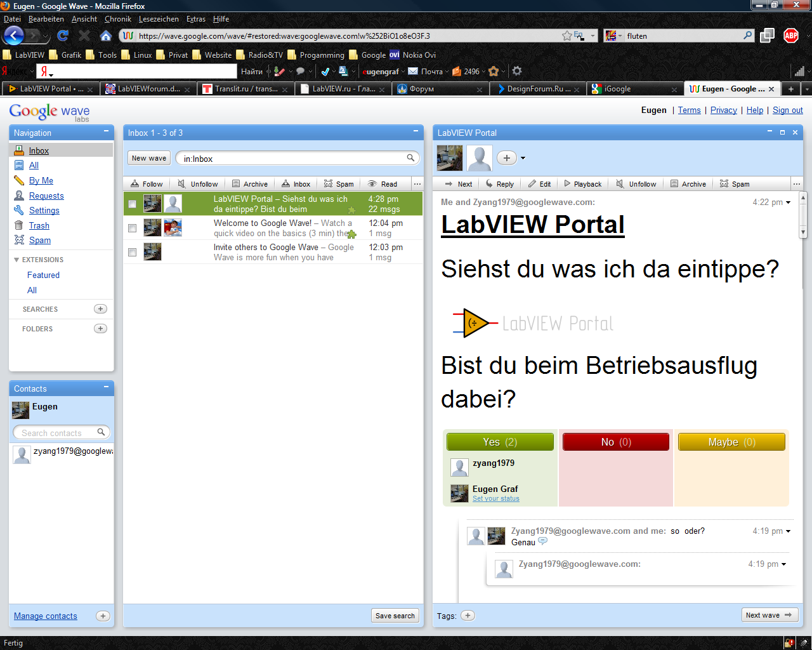812x650 pixels.
Task: Open the Datei menu
Action: click(12, 19)
